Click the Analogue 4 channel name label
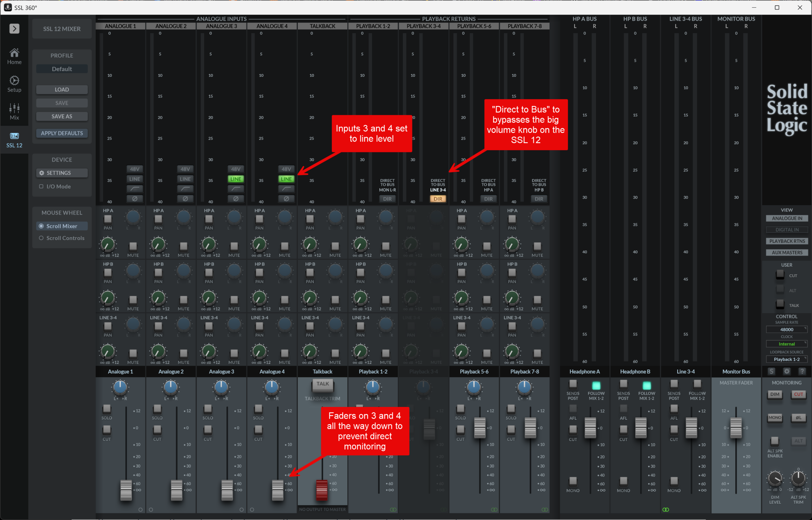This screenshot has width=812, height=520. pyautogui.click(x=272, y=371)
